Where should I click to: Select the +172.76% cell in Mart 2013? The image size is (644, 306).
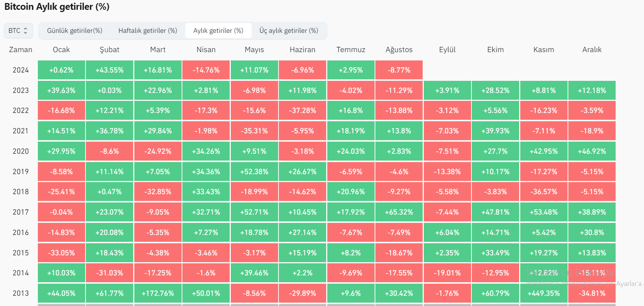(x=158, y=294)
